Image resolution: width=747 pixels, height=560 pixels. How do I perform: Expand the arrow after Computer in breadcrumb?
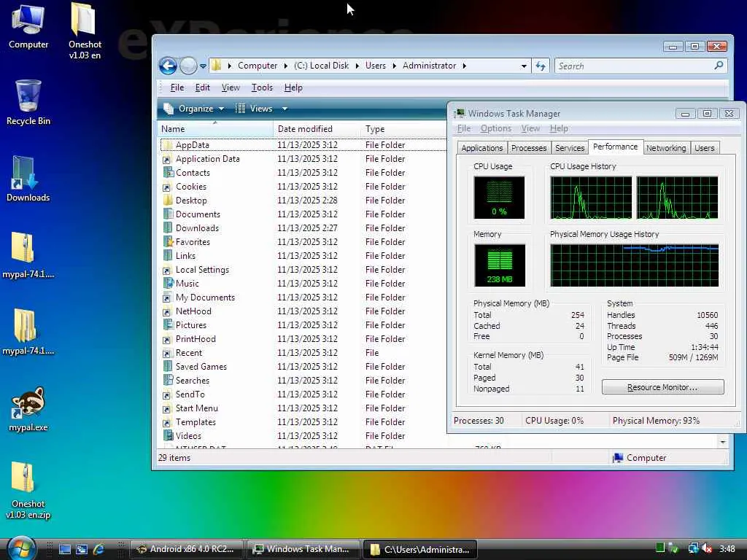point(285,66)
